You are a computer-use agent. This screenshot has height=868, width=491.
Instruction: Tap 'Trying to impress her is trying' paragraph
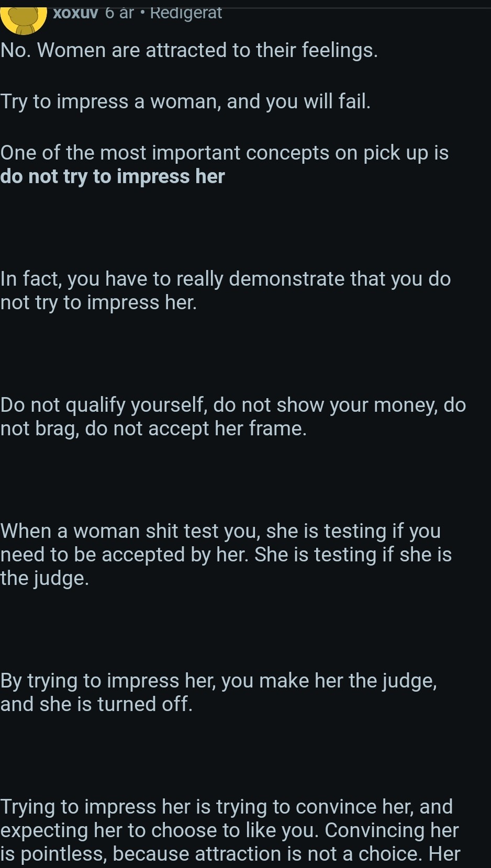tap(230, 830)
